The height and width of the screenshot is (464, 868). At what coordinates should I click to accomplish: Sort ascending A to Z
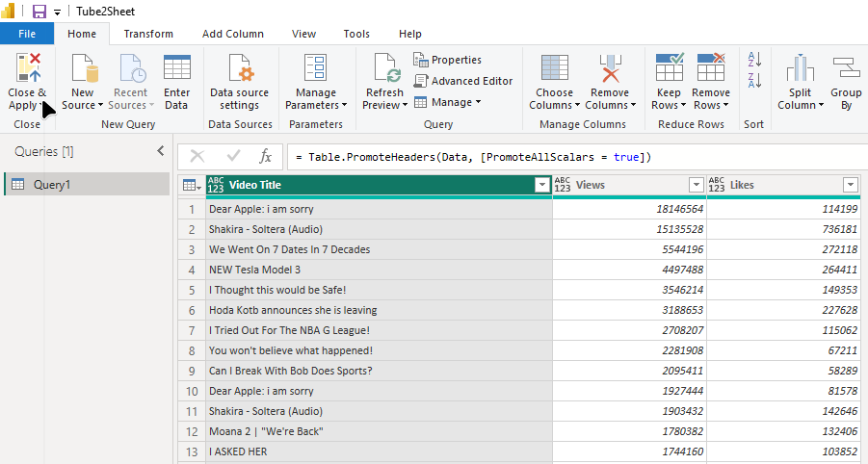tap(754, 59)
